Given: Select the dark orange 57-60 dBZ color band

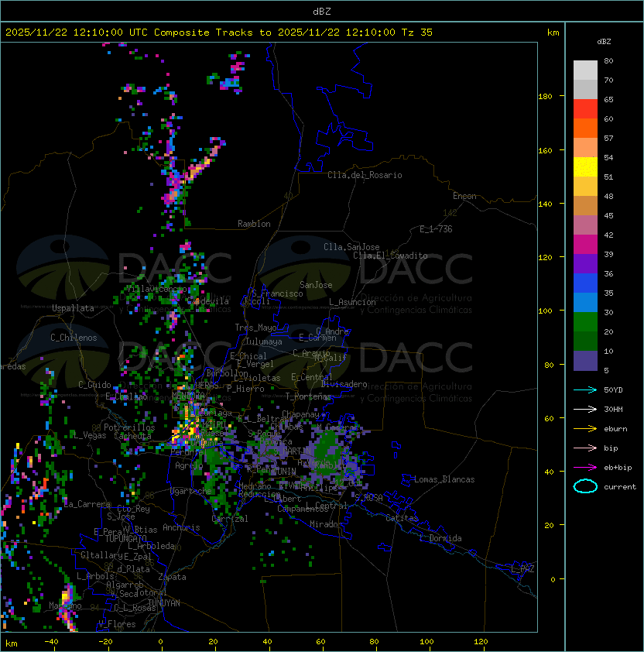Looking at the screenshot, I should point(585,129).
